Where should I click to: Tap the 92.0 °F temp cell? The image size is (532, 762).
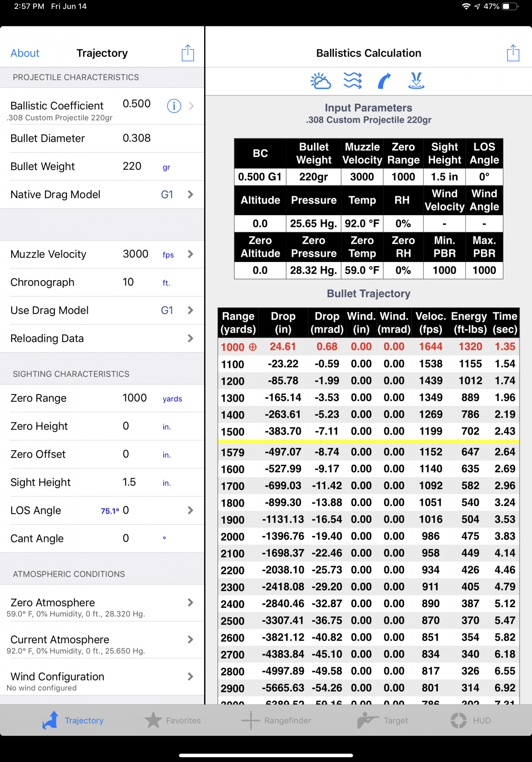[x=362, y=223]
